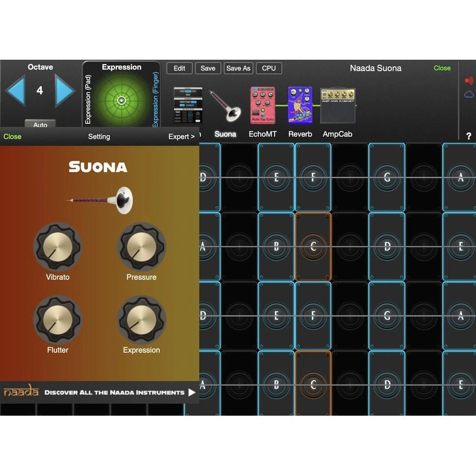Play the B pad in the bottom row
This screenshot has width=476, height=476.
tap(276, 384)
